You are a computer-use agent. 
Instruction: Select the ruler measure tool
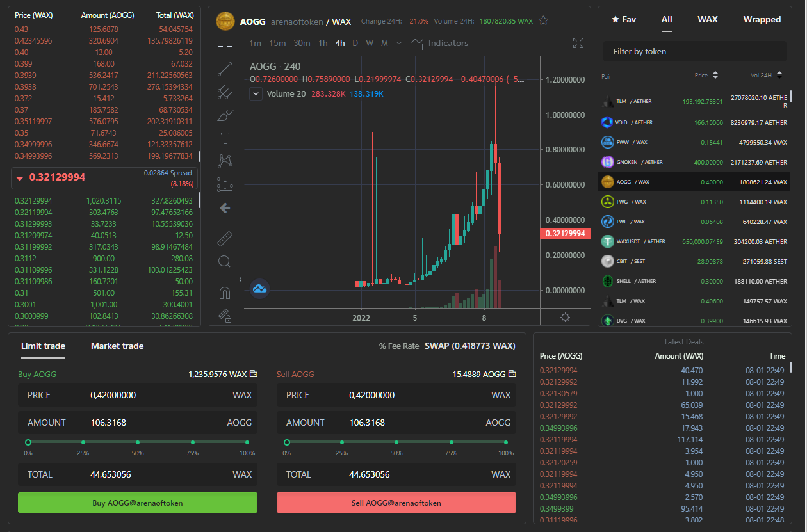coord(225,239)
